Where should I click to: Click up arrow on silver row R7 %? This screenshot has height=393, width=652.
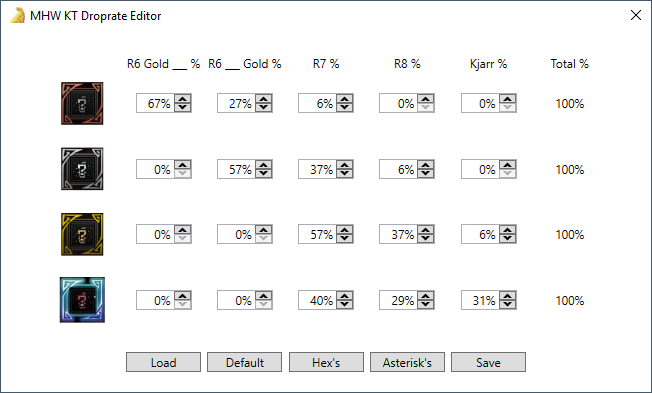[x=345, y=165]
